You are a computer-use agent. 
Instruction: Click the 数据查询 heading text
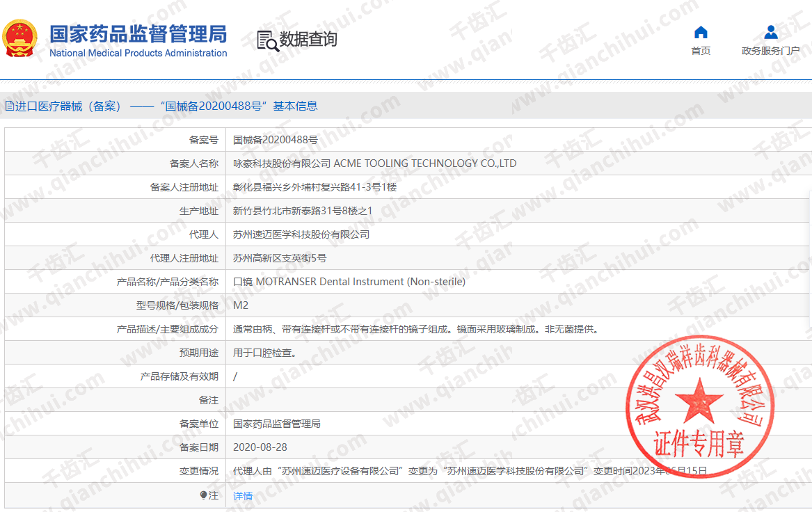308,39
